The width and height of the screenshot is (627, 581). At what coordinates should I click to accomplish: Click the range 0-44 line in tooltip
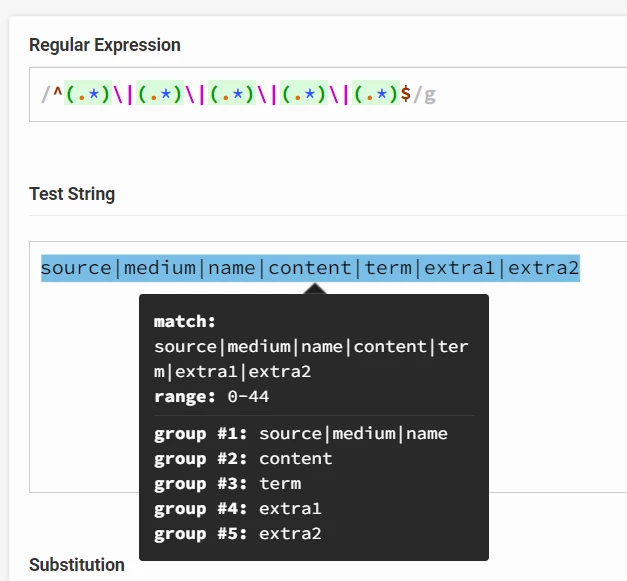click(211, 397)
